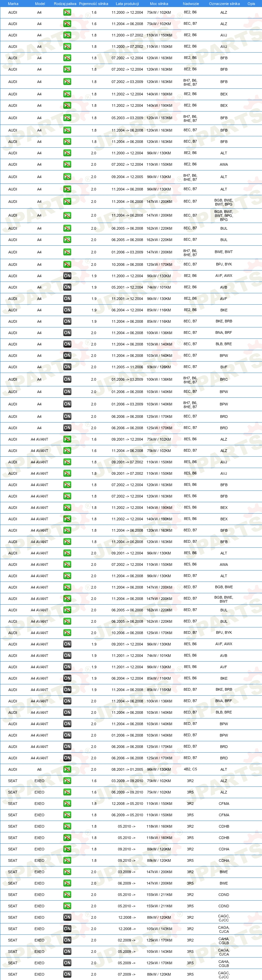Click the petrol icon in the Exeo 3R2 BWE row
262x980 pixels.
tap(67, 872)
